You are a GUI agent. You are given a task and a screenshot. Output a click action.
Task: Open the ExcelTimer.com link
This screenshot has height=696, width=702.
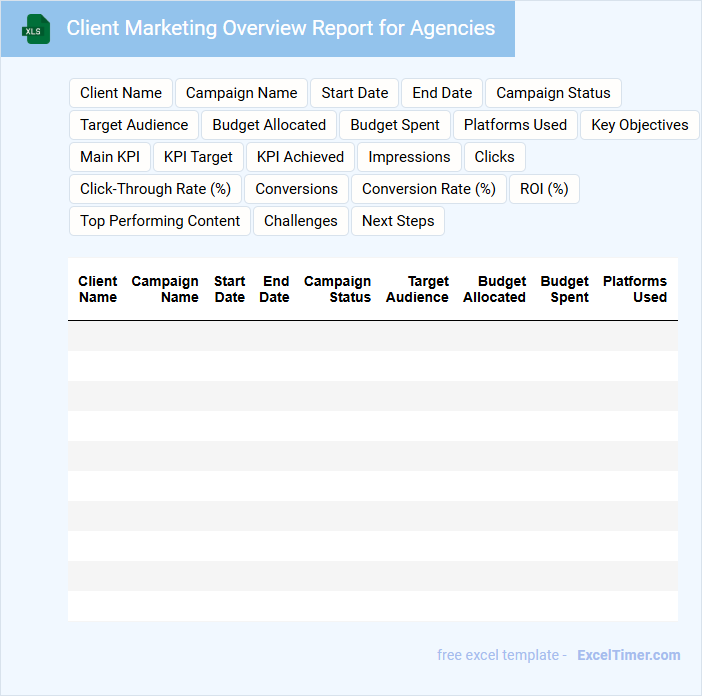pos(628,655)
